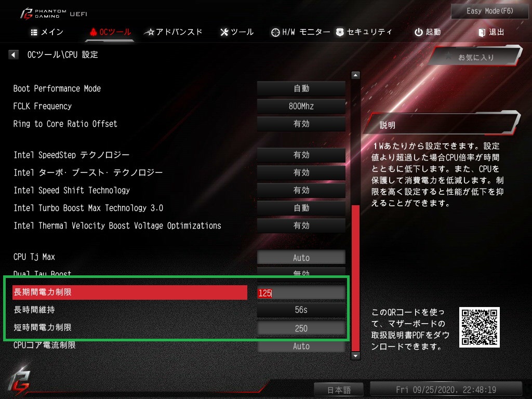Image resolution: width=532 pixels, height=399 pixels.
Task: Click the scrollbar down arrow
Action: pyautogui.click(x=355, y=356)
